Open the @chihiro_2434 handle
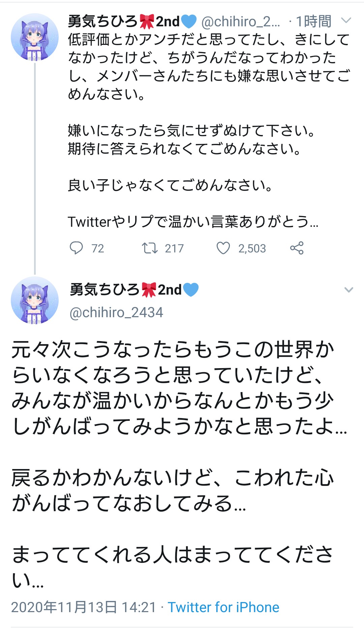 click(116, 312)
